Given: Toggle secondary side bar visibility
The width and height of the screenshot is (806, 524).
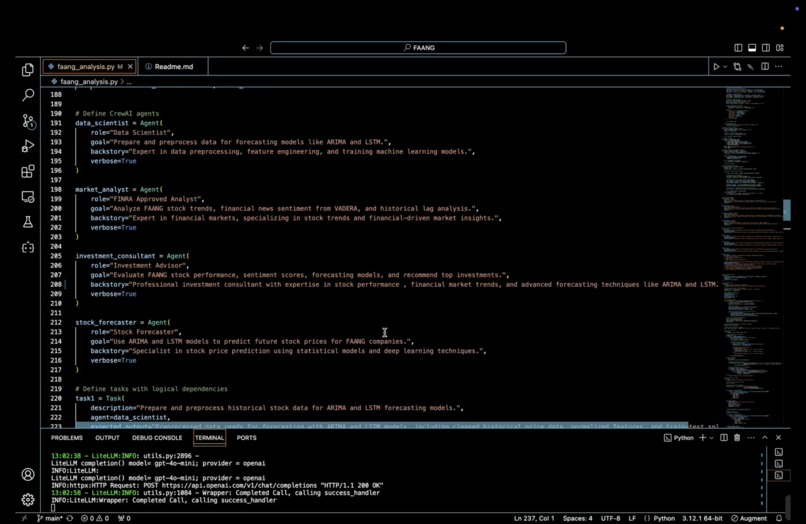Looking at the screenshot, I should 766,47.
